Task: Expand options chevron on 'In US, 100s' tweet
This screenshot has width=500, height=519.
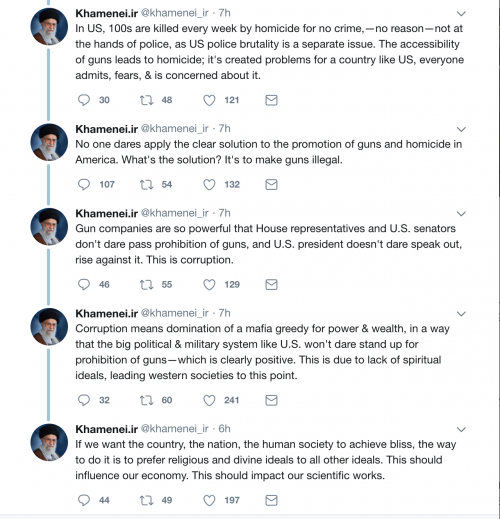Action: click(461, 14)
